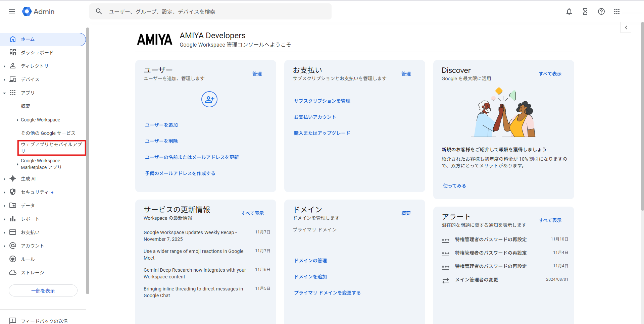The height and width of the screenshot is (324, 644).
Task: Click the レポート bar chart icon
Action: point(13,219)
